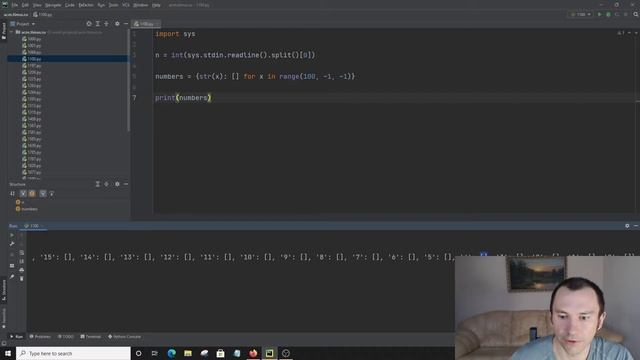Expand all in Structure panel

[x=98, y=184]
